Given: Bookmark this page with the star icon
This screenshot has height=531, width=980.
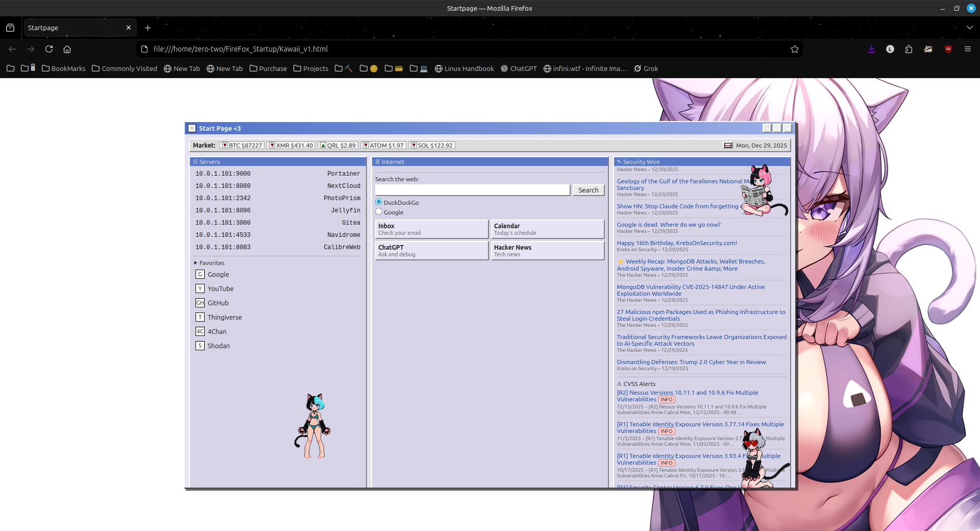Looking at the screenshot, I should (794, 49).
